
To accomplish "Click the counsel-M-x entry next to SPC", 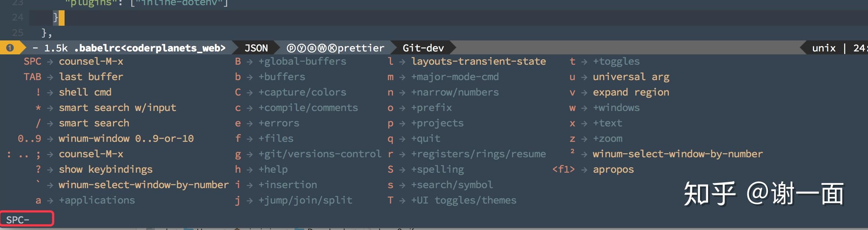I will point(91,61).
